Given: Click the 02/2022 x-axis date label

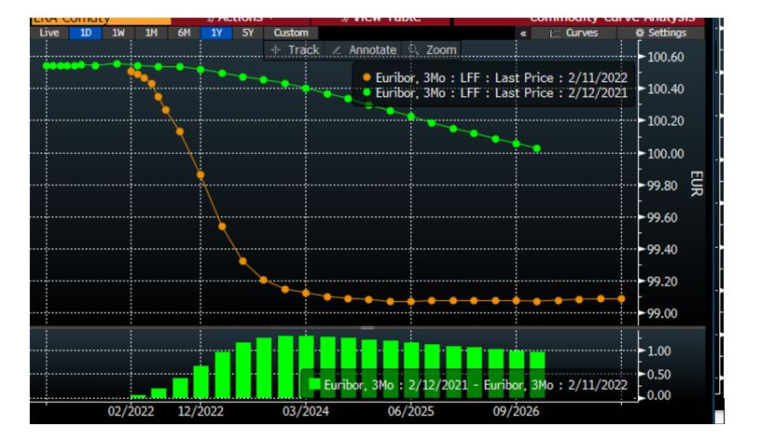Looking at the screenshot, I should click(130, 411).
